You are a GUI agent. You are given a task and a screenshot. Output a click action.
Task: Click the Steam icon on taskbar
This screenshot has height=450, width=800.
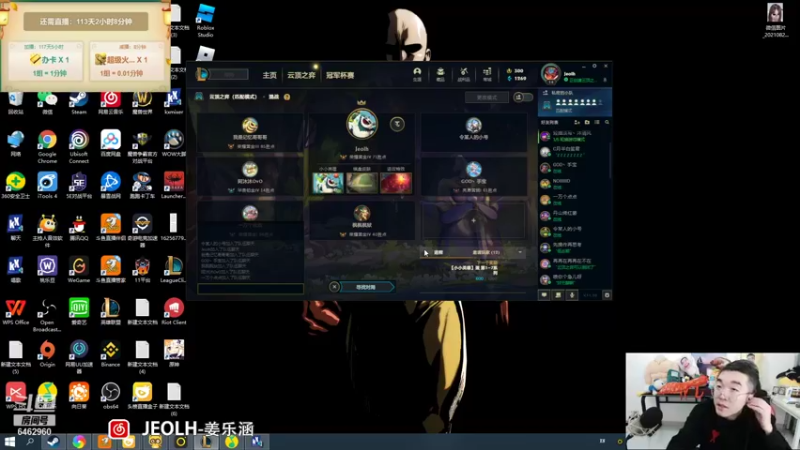(53, 442)
